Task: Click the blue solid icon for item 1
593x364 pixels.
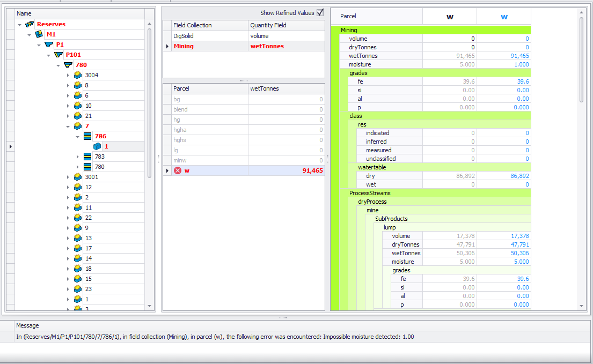Action: pyautogui.click(x=97, y=146)
